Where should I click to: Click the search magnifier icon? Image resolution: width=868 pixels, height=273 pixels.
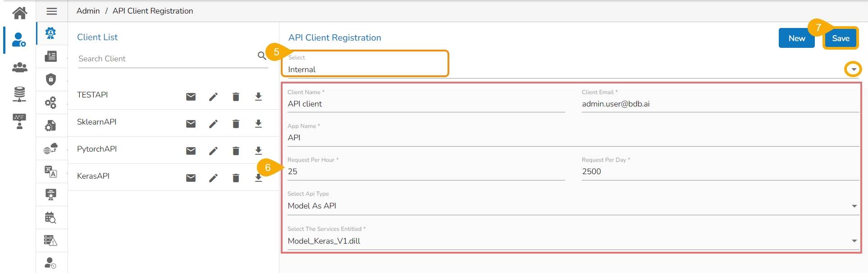click(x=261, y=56)
